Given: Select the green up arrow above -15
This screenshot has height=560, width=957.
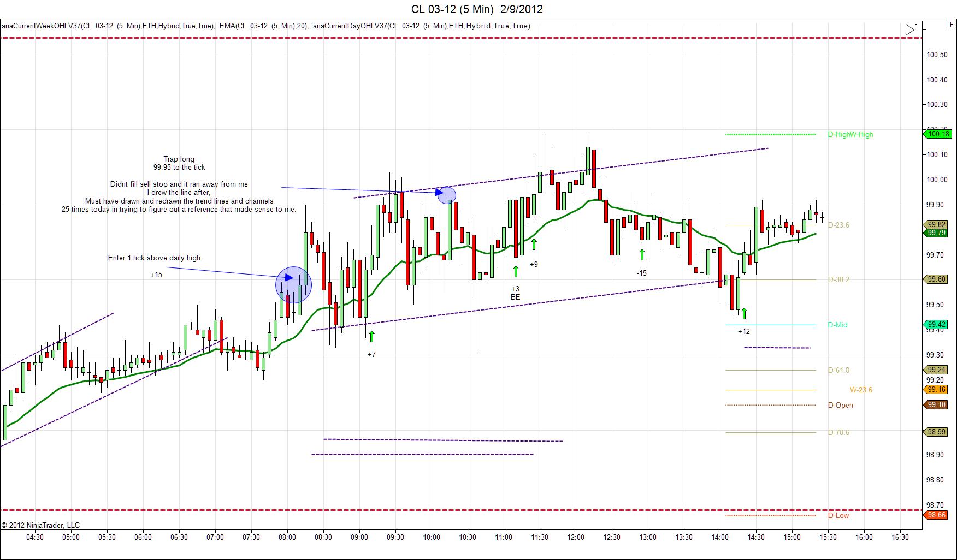Looking at the screenshot, I should pyautogui.click(x=642, y=254).
